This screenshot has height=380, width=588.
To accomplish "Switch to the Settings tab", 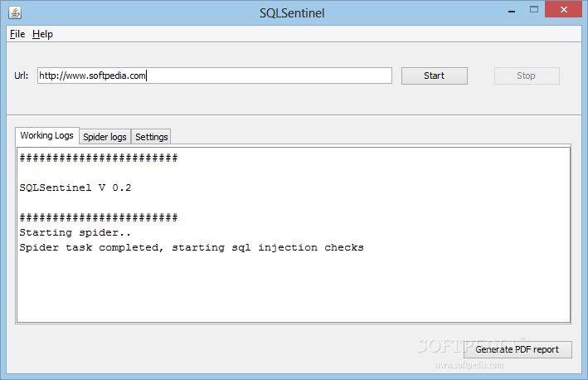I will tap(151, 137).
